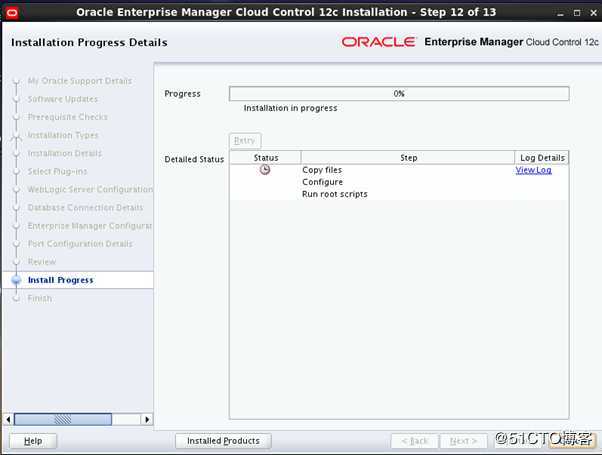Screen dimensions: 602x455
Task: Click the Installation in progress status text
Action: (291, 108)
